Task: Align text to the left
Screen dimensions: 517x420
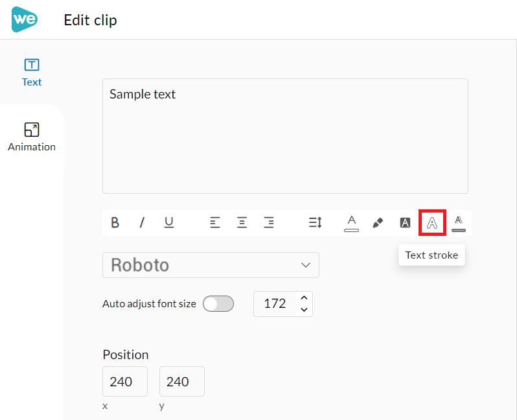Action: 215,222
